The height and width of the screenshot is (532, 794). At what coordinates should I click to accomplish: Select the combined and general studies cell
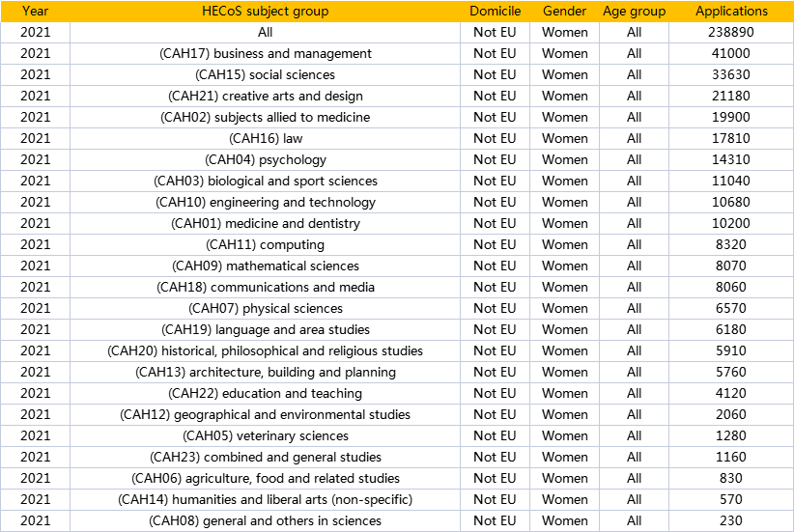[265, 457]
